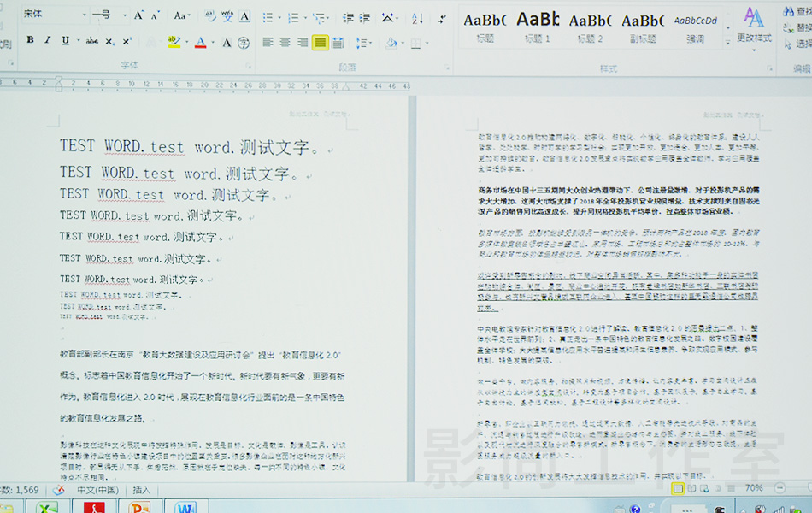The width and height of the screenshot is (812, 513).
Task: Click the bullet list icon
Action: pyautogui.click(x=268, y=17)
